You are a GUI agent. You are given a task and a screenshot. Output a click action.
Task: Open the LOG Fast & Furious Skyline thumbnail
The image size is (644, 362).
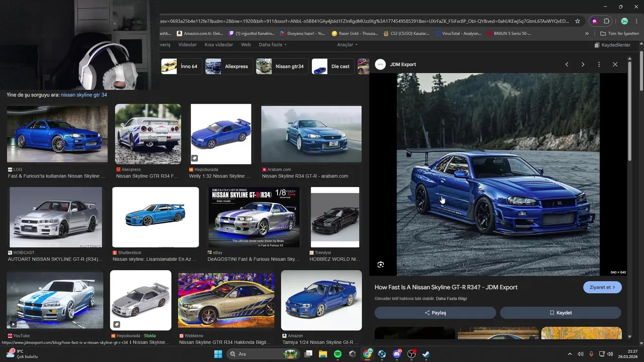click(57, 134)
